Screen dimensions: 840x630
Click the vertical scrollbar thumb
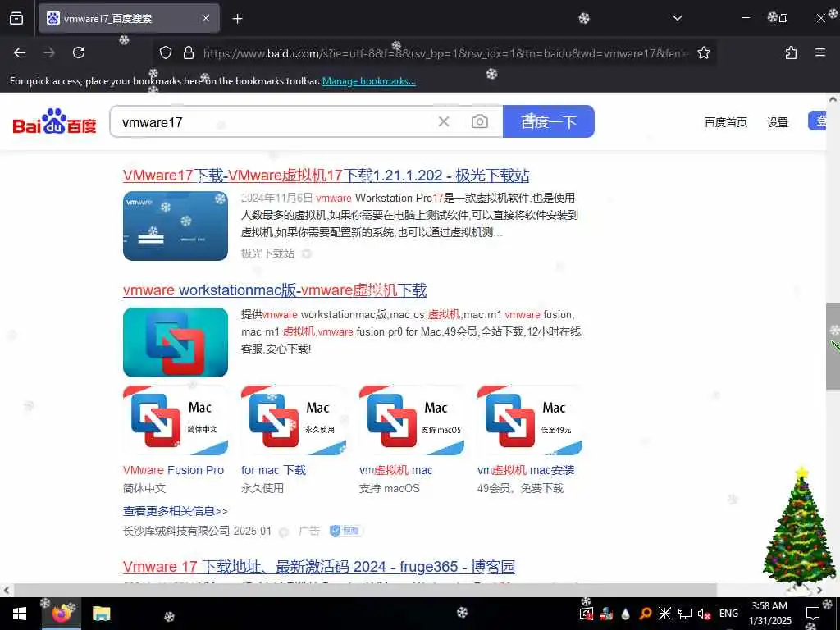click(x=833, y=346)
